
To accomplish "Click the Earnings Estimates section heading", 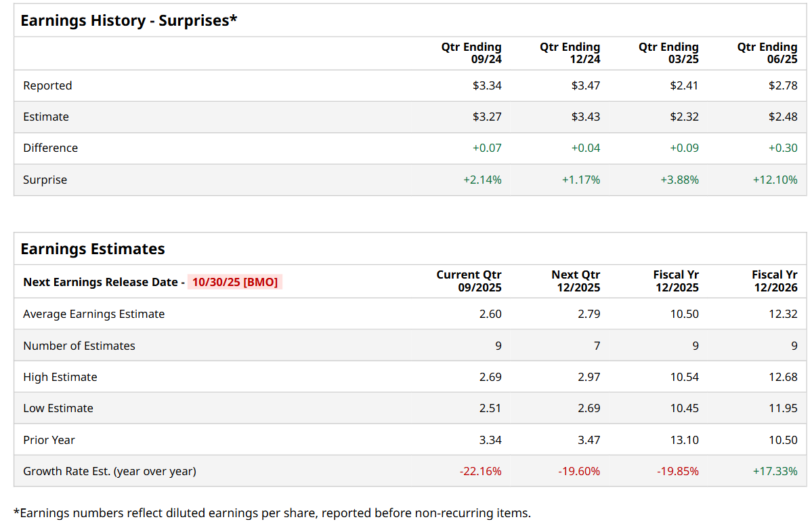I will (x=93, y=249).
